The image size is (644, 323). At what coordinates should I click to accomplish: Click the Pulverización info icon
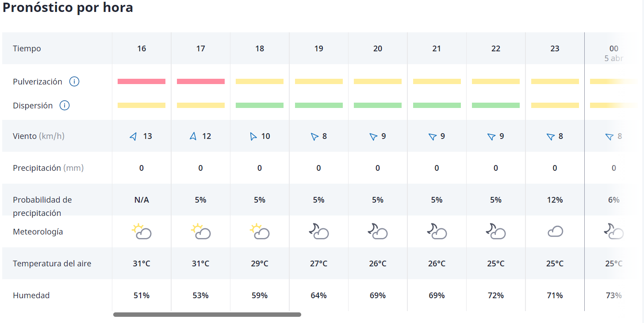tap(74, 81)
